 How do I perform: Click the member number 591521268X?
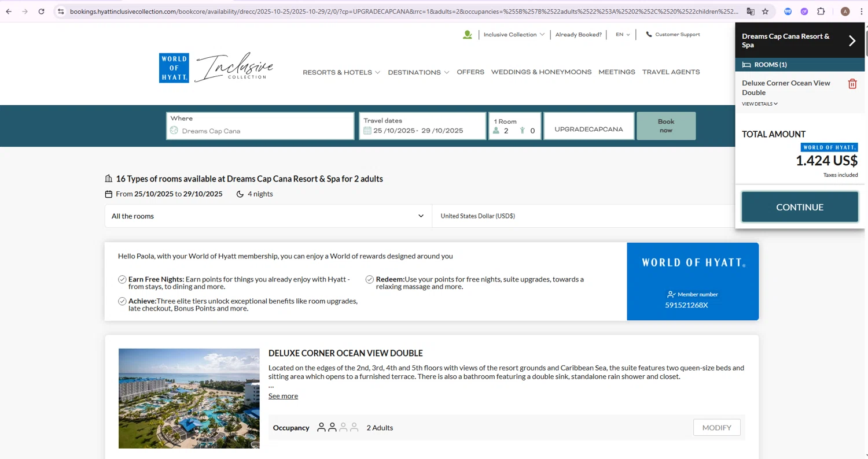(x=686, y=305)
